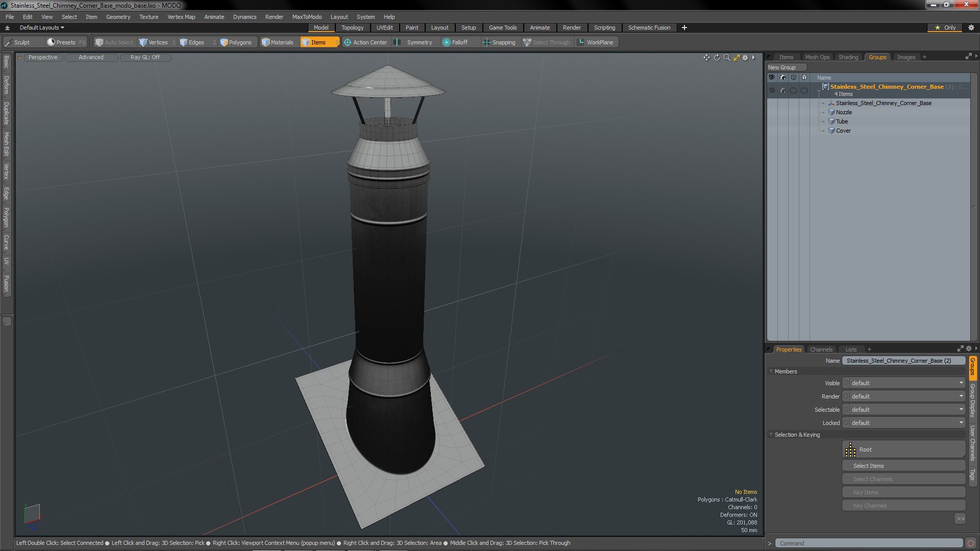
Task: Click the Name field in Properties
Action: click(904, 361)
